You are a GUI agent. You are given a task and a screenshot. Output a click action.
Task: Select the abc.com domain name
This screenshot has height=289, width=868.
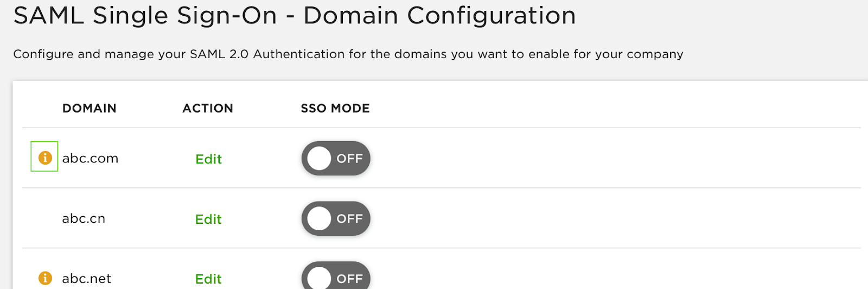click(x=90, y=159)
